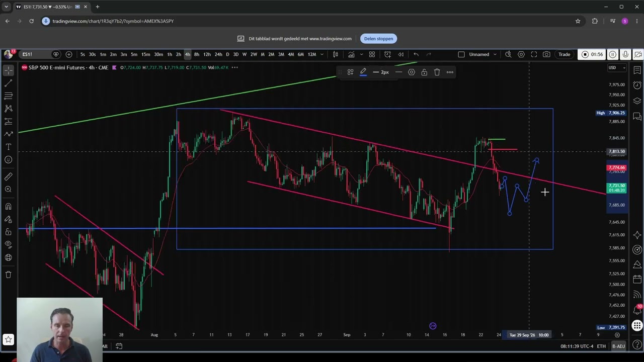Image resolution: width=644 pixels, height=362 pixels.
Task: Open the chart patterns tool
Action: click(9, 108)
